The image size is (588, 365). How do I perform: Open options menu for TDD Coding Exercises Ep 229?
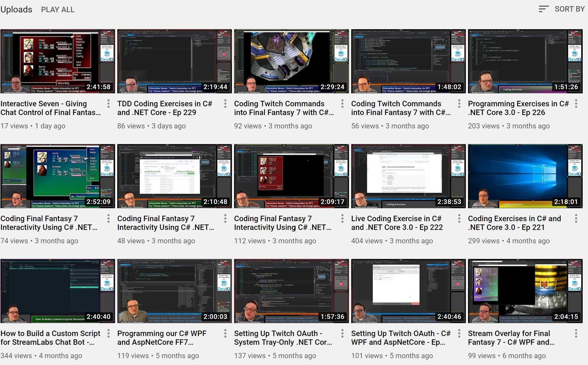[x=225, y=103]
